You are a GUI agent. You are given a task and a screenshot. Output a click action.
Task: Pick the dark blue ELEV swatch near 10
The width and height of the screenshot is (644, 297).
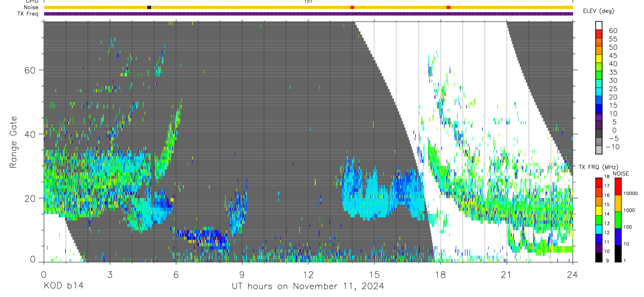pyautogui.click(x=599, y=108)
